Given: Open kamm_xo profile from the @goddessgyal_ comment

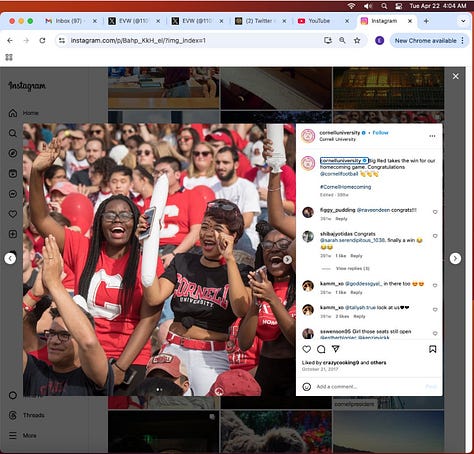Looking at the screenshot, I should click(x=332, y=284).
